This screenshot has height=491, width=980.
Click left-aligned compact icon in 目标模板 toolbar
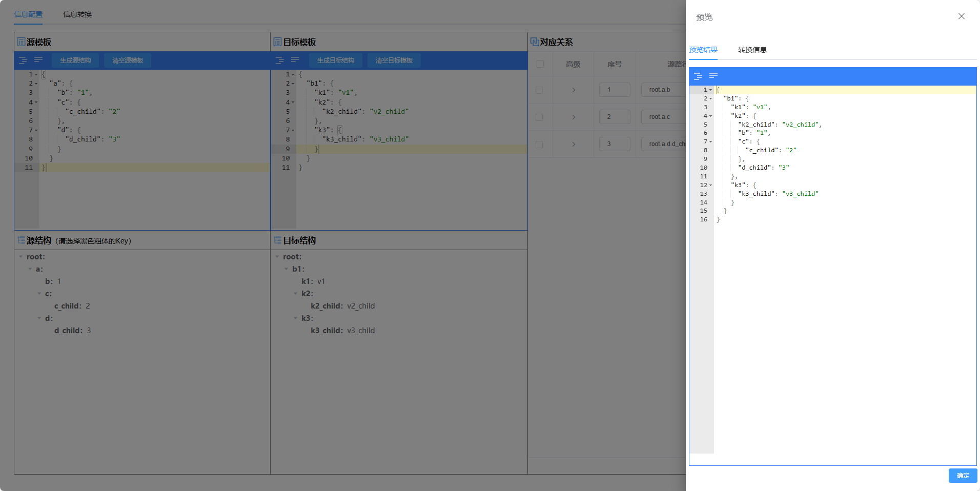tap(295, 60)
